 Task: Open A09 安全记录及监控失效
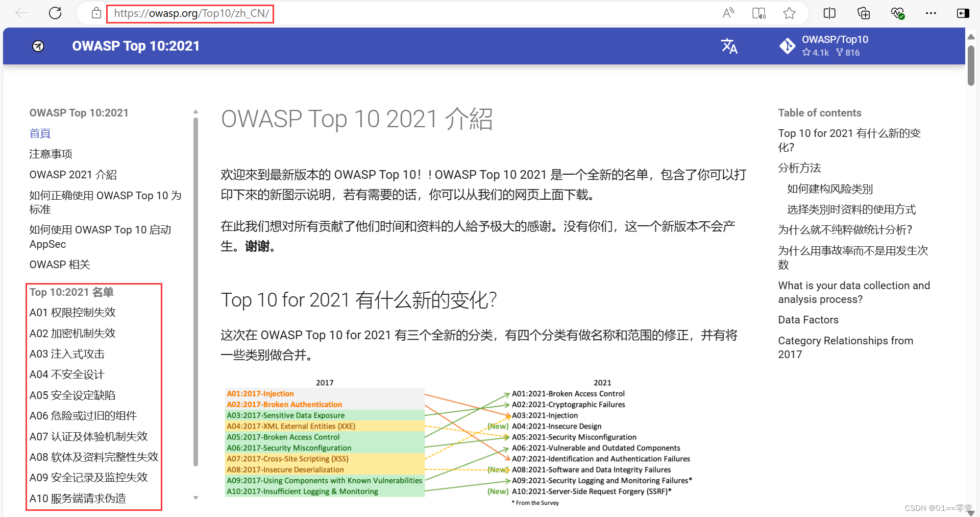88,478
